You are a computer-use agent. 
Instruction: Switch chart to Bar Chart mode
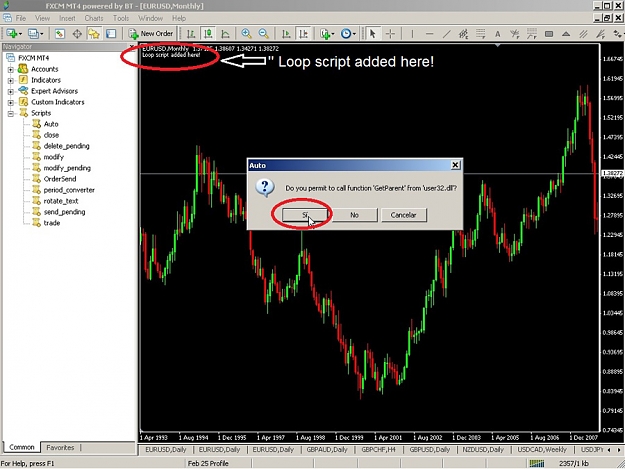(x=191, y=34)
